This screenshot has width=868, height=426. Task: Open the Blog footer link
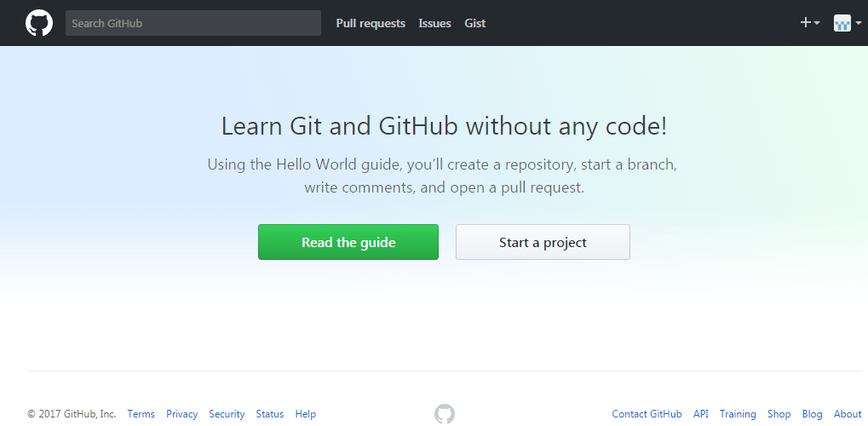click(x=812, y=414)
